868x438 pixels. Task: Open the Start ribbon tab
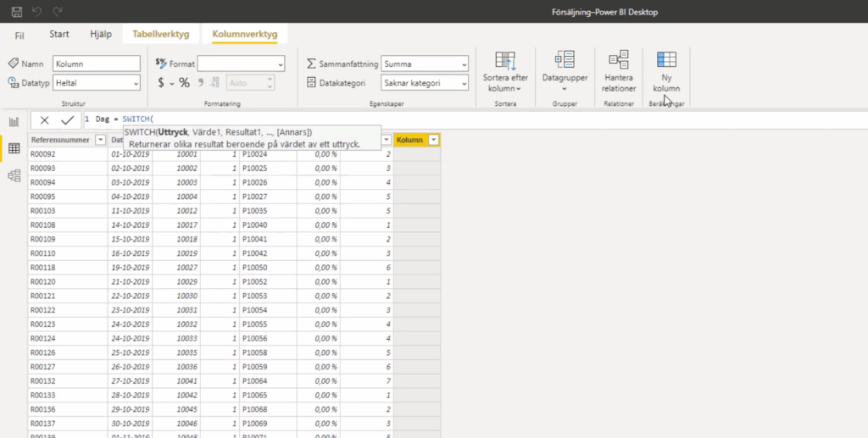[x=59, y=34]
